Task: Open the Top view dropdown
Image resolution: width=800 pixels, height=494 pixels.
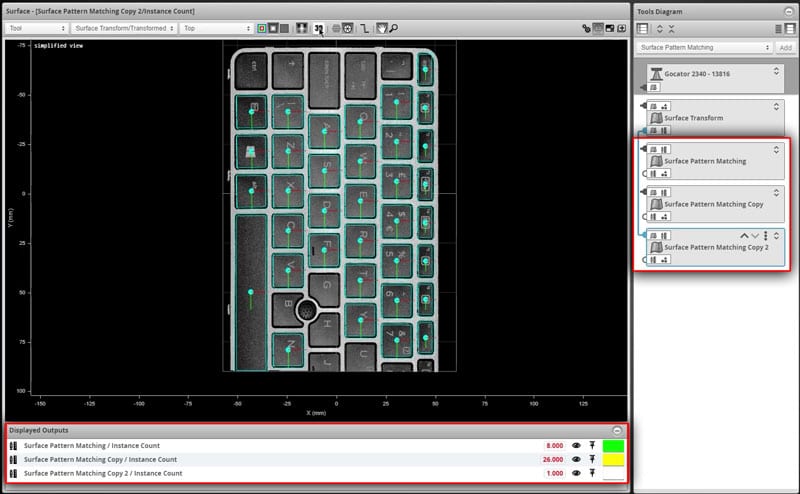Action: click(217, 28)
